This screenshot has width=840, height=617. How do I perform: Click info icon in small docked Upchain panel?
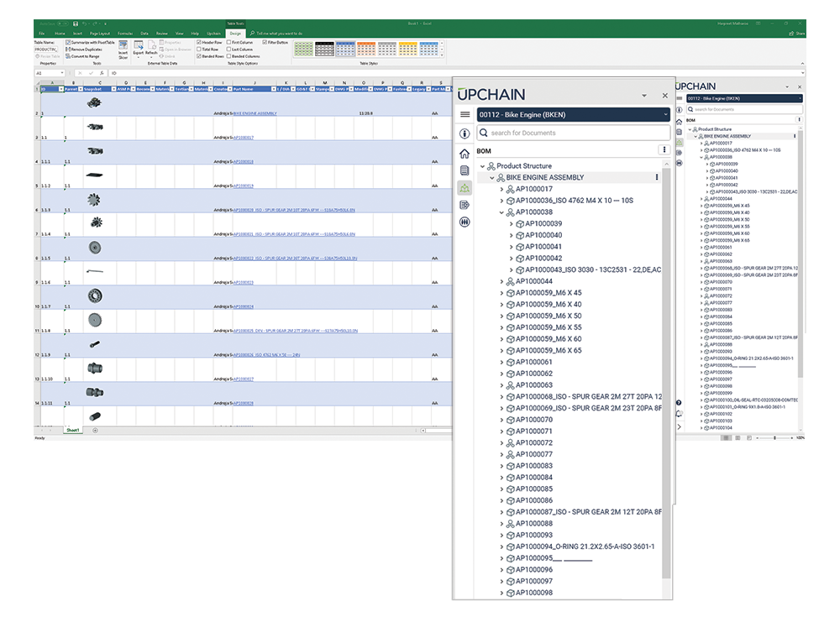(680, 110)
